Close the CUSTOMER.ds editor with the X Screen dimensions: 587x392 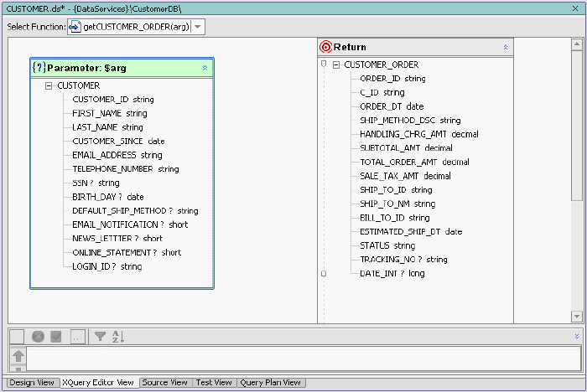575,8
